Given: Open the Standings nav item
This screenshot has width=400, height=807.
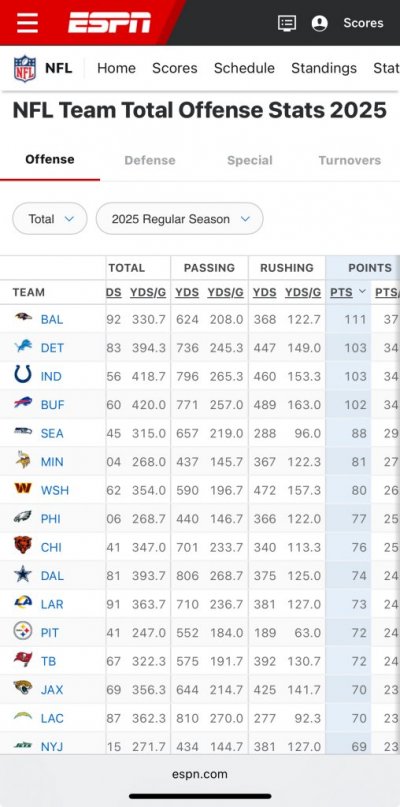Looking at the screenshot, I should point(324,68).
